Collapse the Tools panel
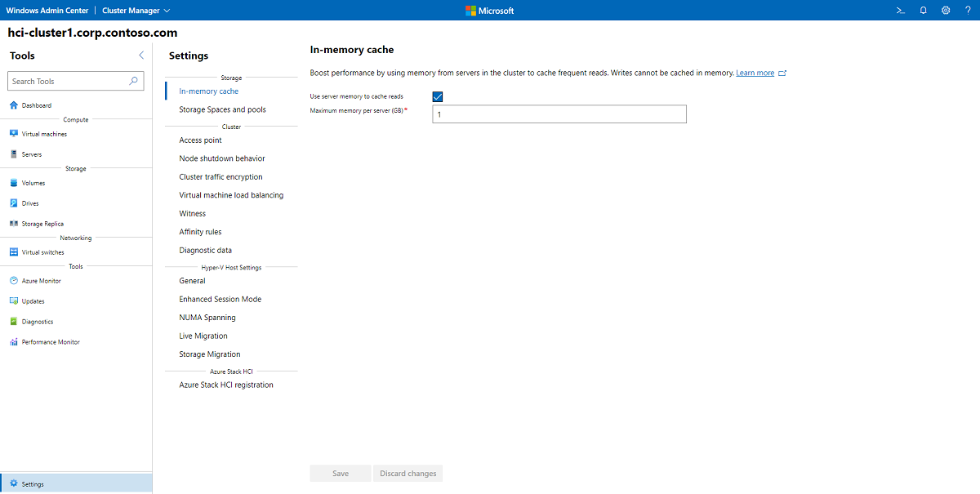The height and width of the screenshot is (494, 980). (140, 56)
